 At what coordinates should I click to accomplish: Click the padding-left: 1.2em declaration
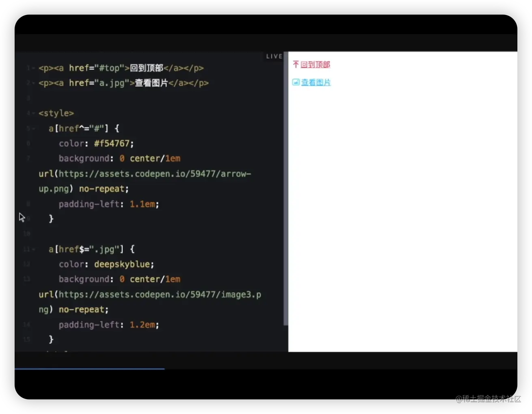(109, 325)
